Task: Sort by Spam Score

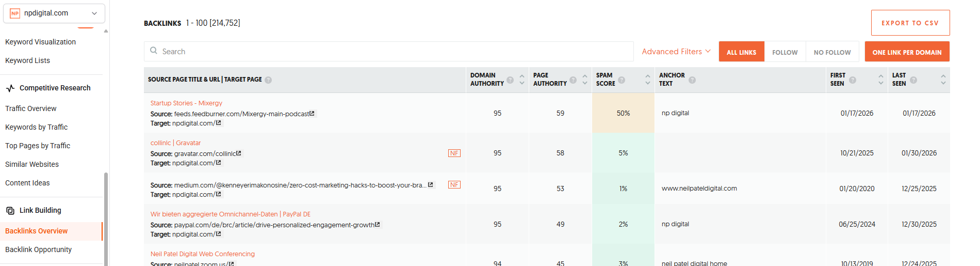Action: click(648, 80)
